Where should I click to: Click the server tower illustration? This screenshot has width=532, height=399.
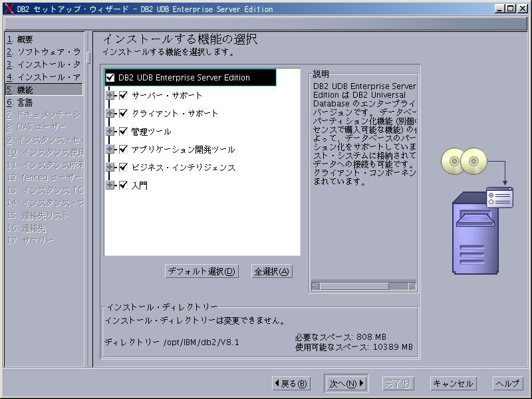477,233
